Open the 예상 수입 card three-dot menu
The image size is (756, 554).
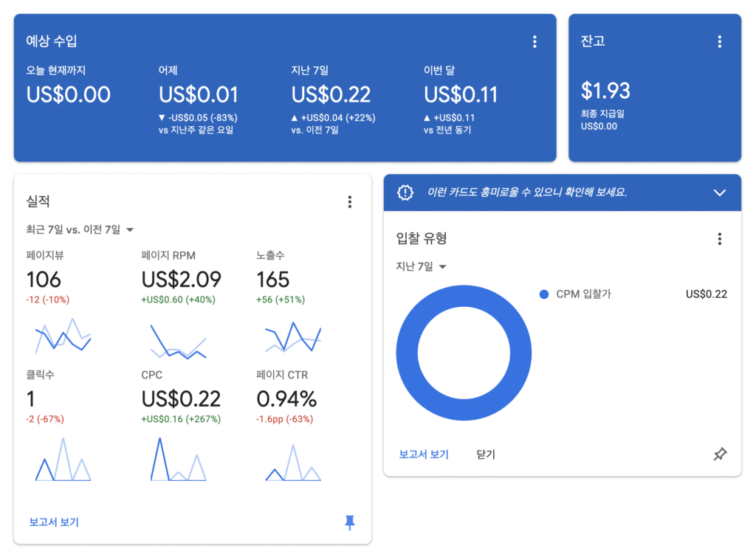click(535, 42)
